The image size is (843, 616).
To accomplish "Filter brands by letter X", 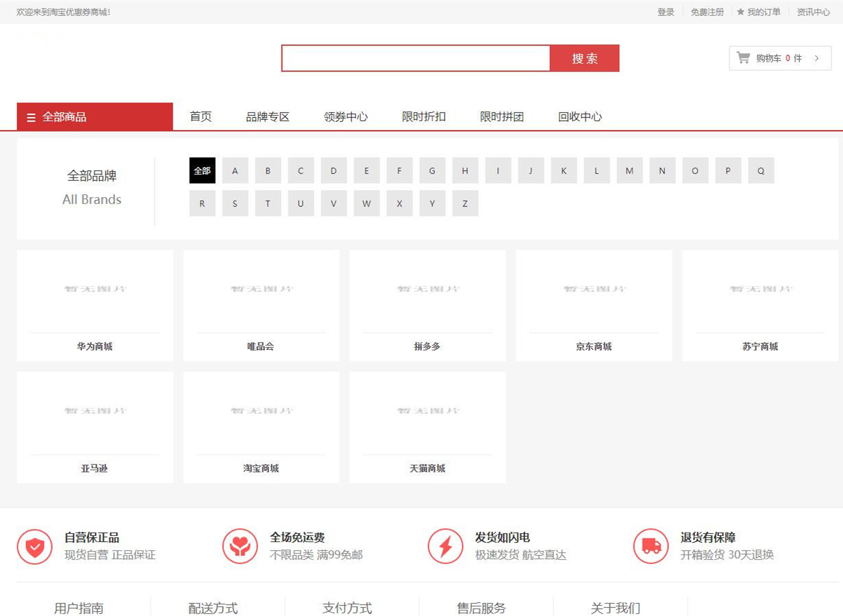I will [x=399, y=203].
